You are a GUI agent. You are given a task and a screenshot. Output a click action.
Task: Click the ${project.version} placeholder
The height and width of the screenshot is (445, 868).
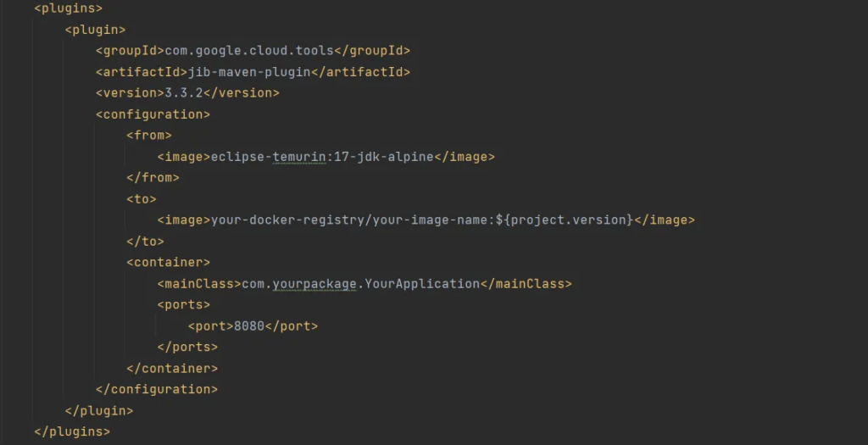pos(565,220)
